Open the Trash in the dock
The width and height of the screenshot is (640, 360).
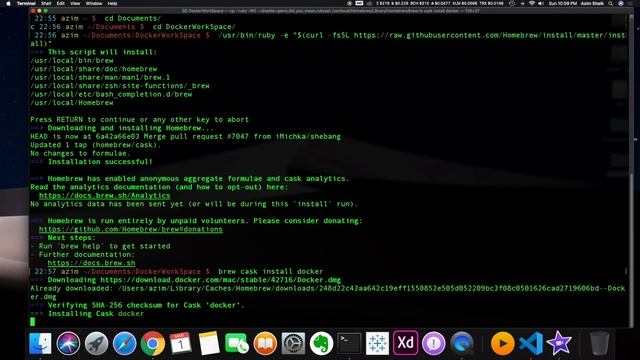(x=599, y=343)
